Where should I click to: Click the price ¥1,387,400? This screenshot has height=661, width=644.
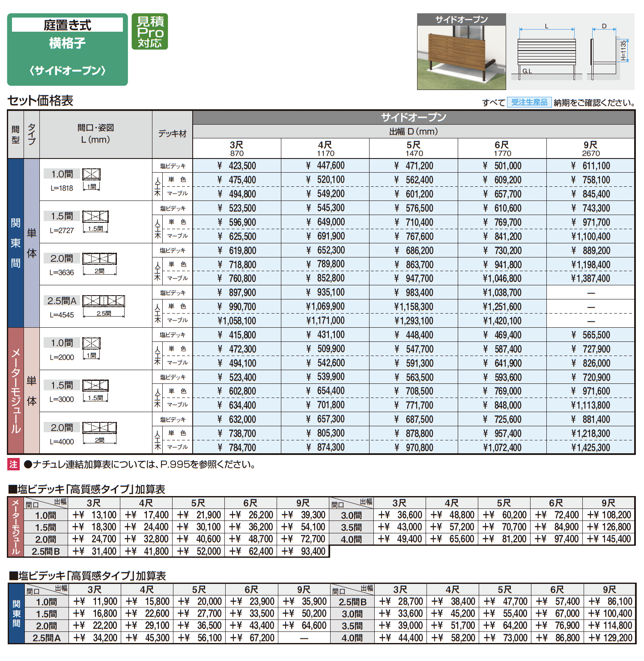590,278
